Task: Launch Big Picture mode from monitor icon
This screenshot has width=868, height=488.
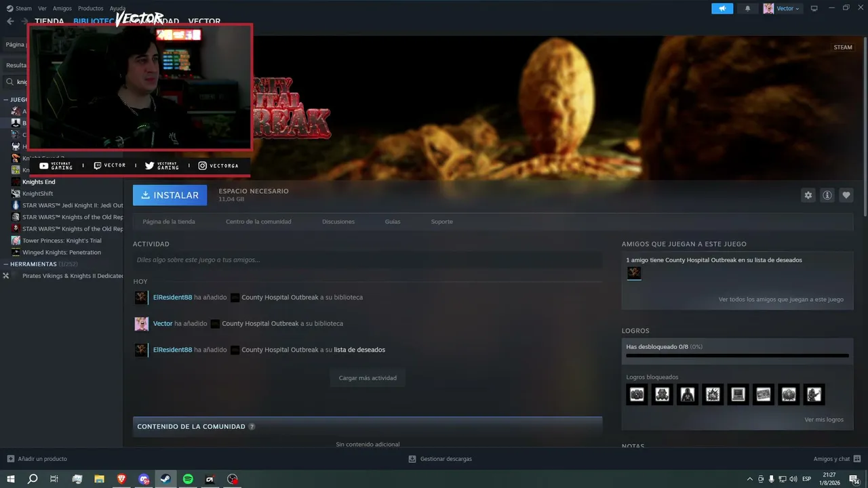Action: click(814, 8)
